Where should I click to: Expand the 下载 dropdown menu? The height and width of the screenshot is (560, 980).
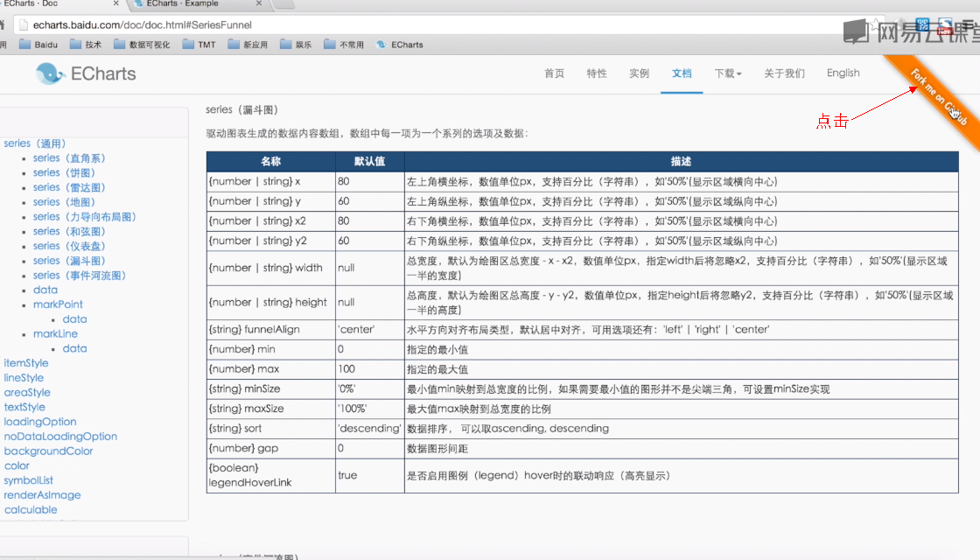click(727, 73)
